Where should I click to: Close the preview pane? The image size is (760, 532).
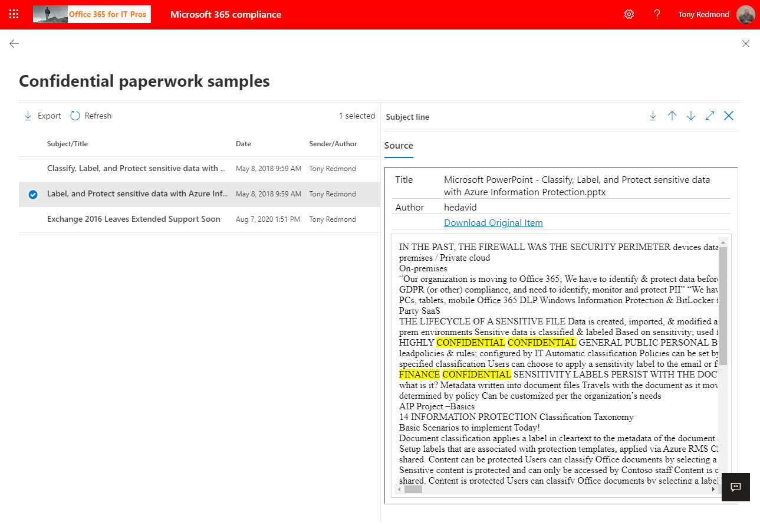click(x=729, y=116)
